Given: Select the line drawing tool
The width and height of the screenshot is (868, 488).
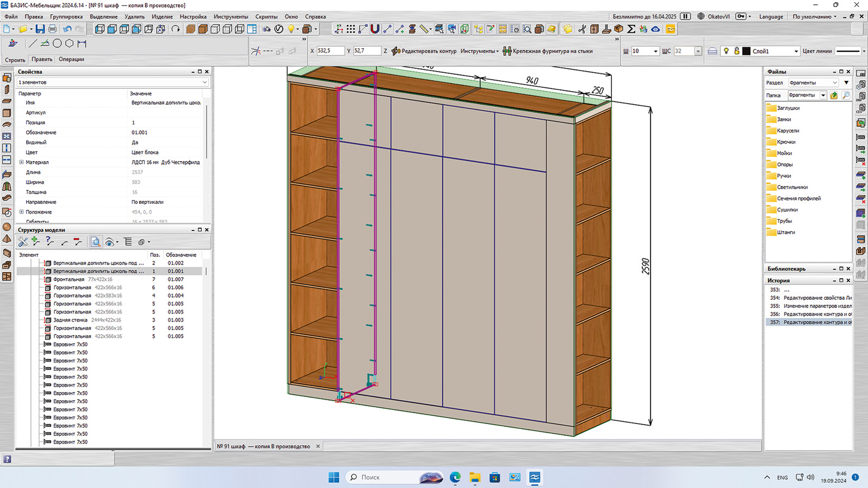Looking at the screenshot, I should [x=33, y=43].
